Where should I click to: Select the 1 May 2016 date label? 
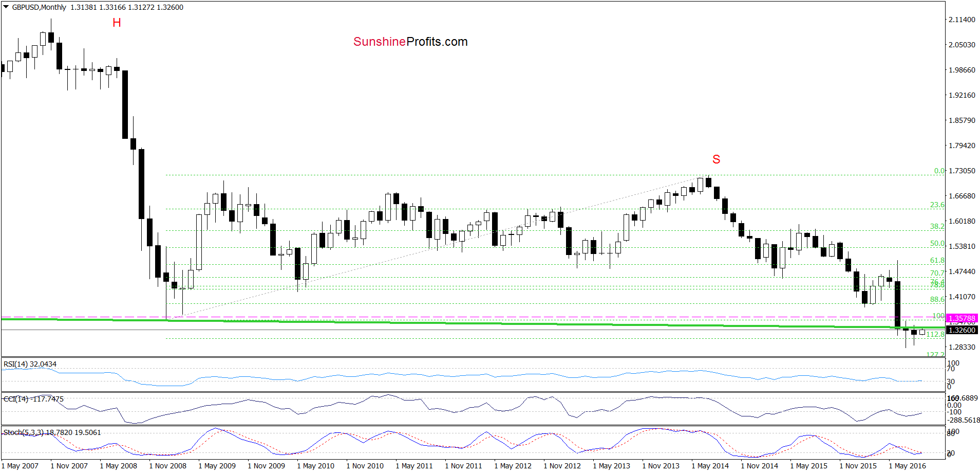tap(908, 466)
